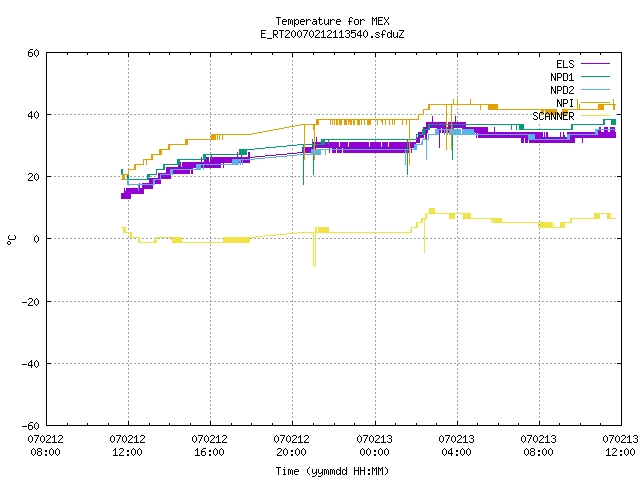Click the y-axis tick label 60

33,53
